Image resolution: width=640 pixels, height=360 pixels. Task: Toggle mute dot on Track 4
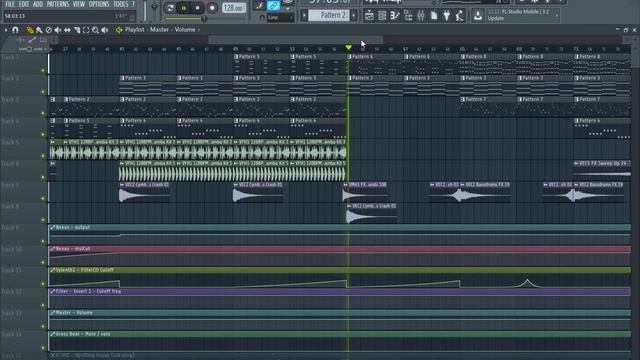[43, 134]
